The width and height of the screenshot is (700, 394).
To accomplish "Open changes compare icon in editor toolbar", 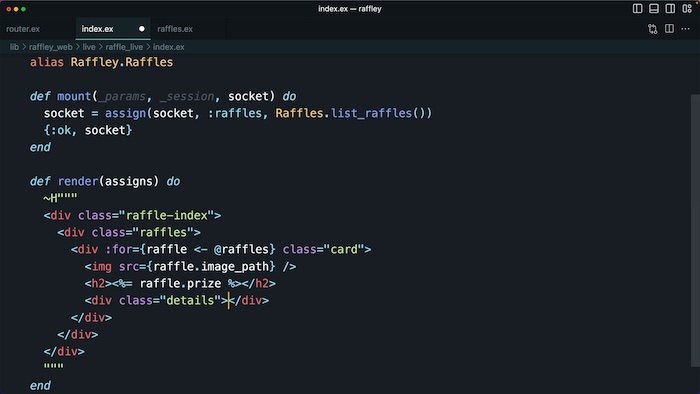I will point(653,29).
